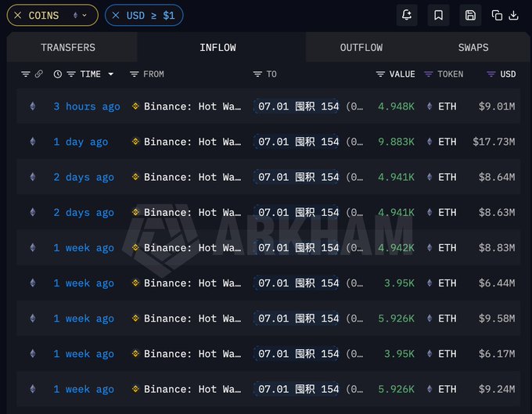Click the copy icon
Viewport: 532px width, 414px height.
tap(497, 16)
